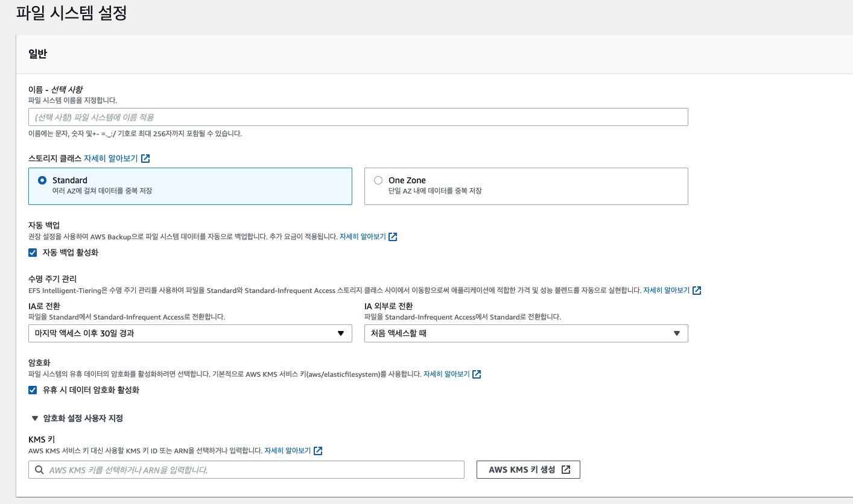Screen dimensions: 853x504
Task: Click the 일반 section header
Action: pyautogui.click(x=37, y=54)
